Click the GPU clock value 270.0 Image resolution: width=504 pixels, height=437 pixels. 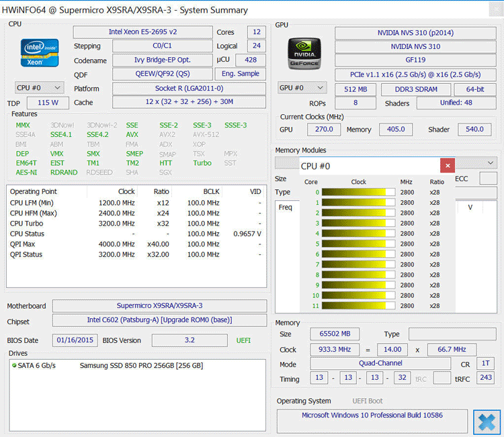coord(324,130)
